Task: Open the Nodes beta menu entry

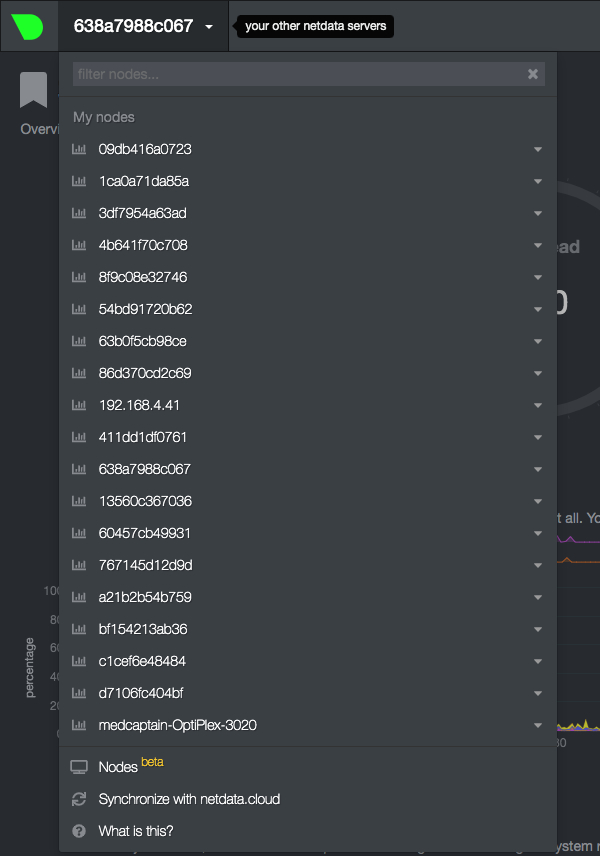Action: (131, 766)
